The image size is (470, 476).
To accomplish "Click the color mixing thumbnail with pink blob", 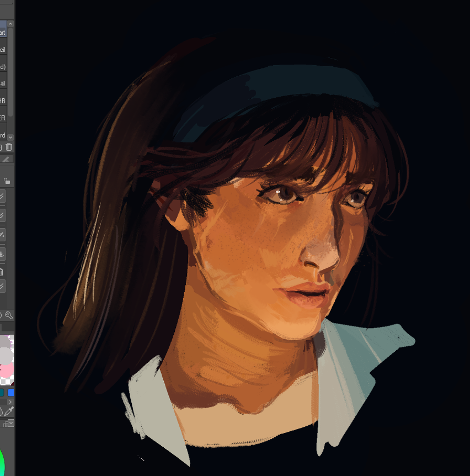I will [7, 360].
